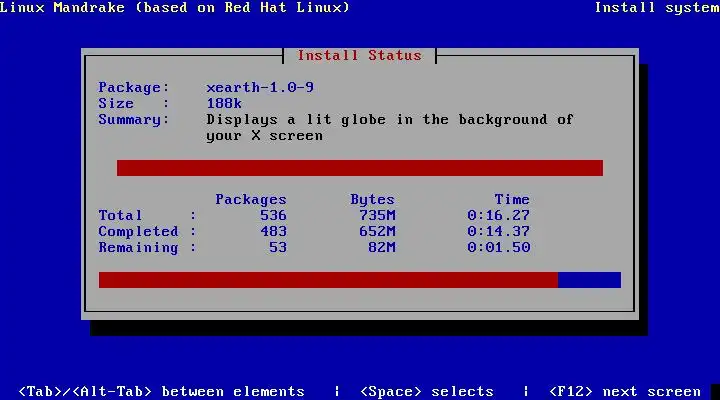The image size is (720, 400).
Task: Click the "Time" column header
Action: (512, 199)
